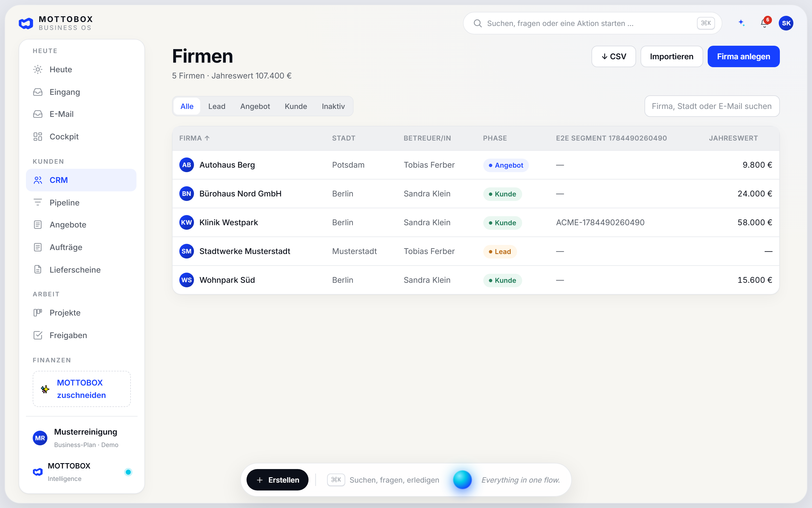Sort by the Stadt column header
812x508 pixels.
pos(344,138)
